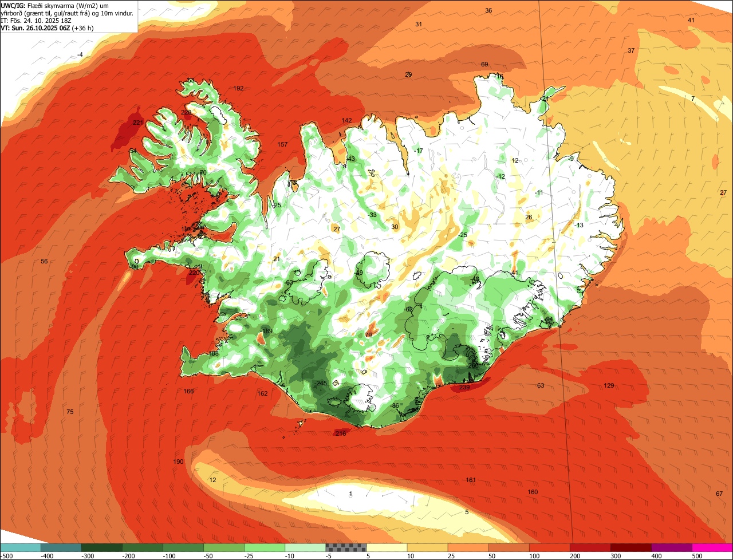Click the map value '-13' in east Iceland
The image size is (733, 560).
coord(579,225)
